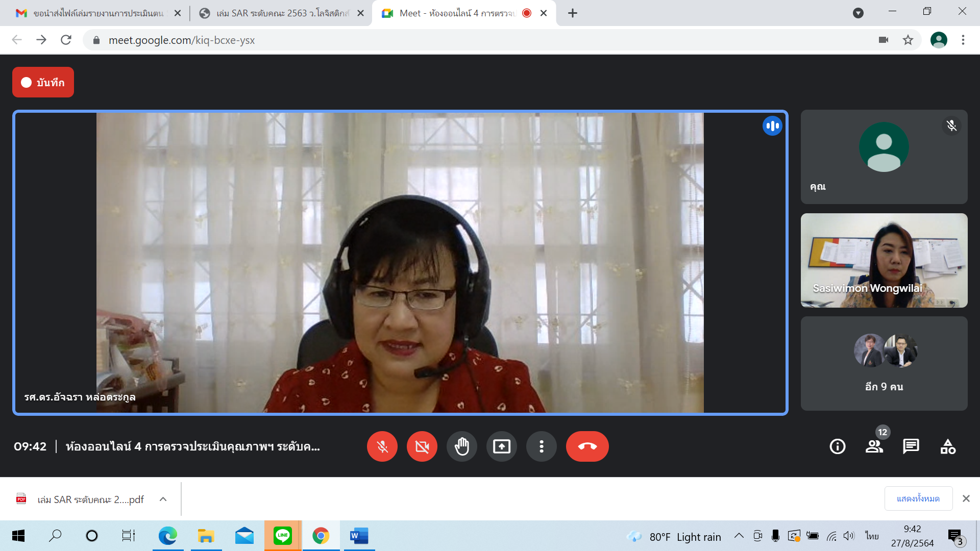980x551 pixels.
Task: Open meeting details info icon
Action: pyautogui.click(x=837, y=446)
